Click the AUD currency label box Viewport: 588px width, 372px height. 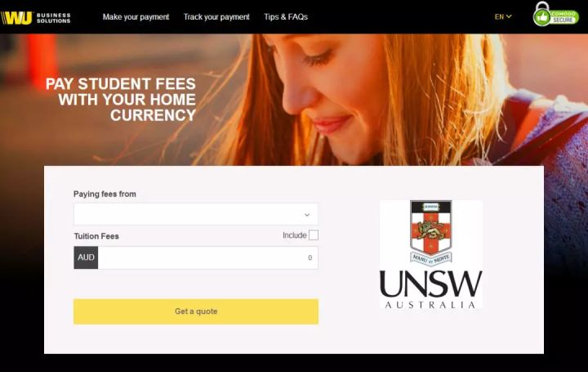(86, 258)
